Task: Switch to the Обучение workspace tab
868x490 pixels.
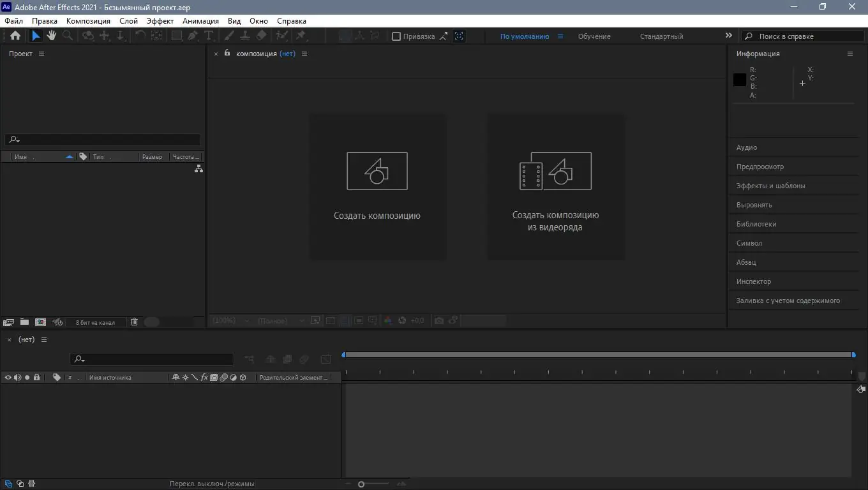Action: coord(594,36)
